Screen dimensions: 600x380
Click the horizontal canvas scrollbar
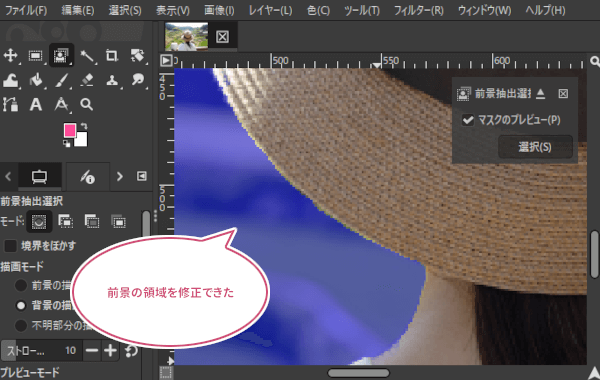359,373
